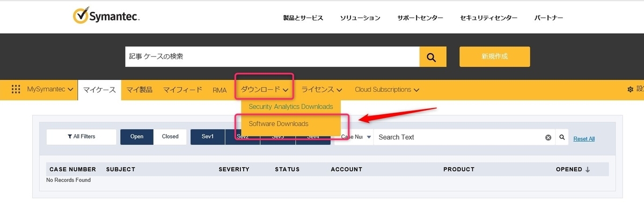
Task: Sort by the OPENED column arrow
Action: point(588,169)
